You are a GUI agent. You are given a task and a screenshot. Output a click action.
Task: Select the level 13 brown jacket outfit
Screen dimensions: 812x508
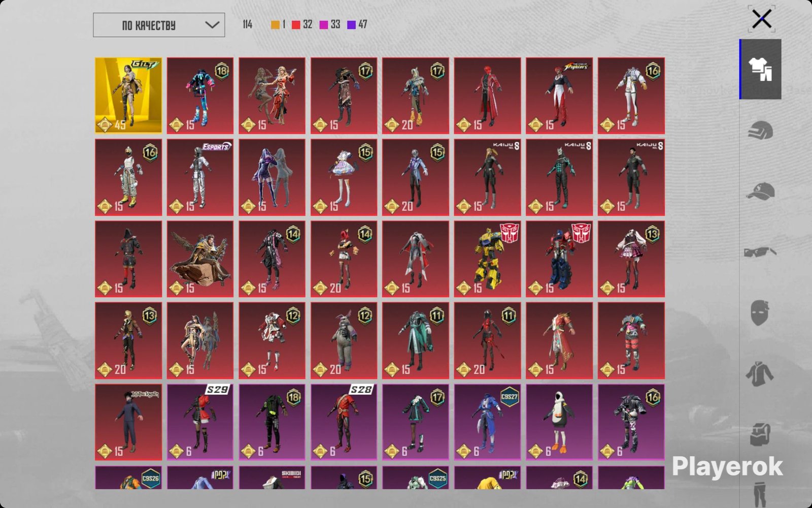[128, 341]
